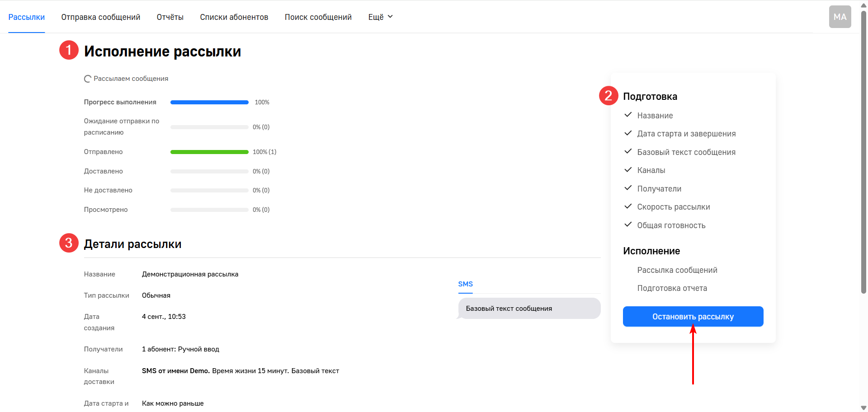Click the loading spinner beside Рассылаем сообщения
The height and width of the screenshot is (412, 868).
click(x=88, y=79)
